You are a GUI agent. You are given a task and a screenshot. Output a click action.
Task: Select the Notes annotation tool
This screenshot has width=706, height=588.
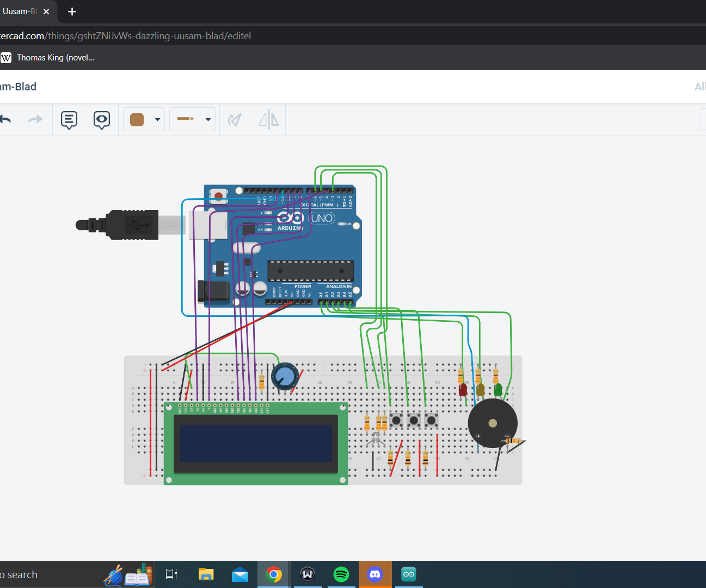coord(69,119)
